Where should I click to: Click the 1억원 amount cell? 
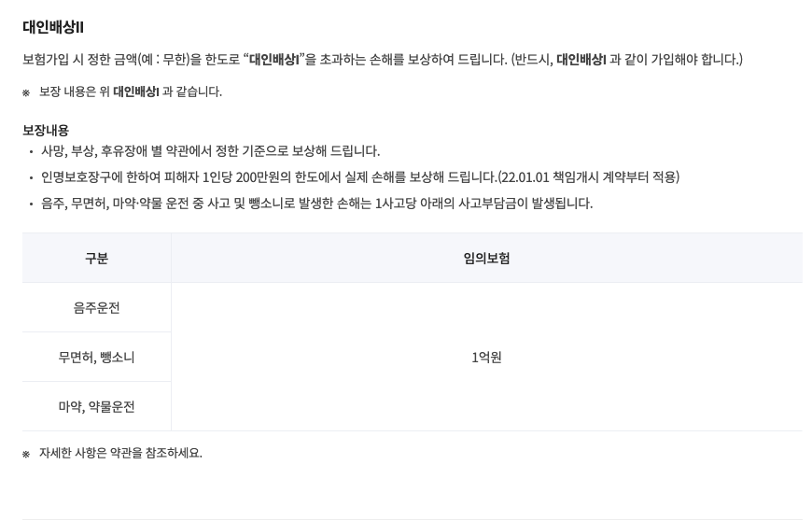pos(487,357)
